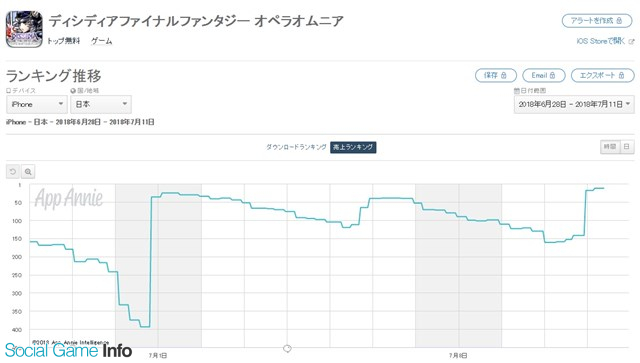Click the 保存 save button

point(496,75)
